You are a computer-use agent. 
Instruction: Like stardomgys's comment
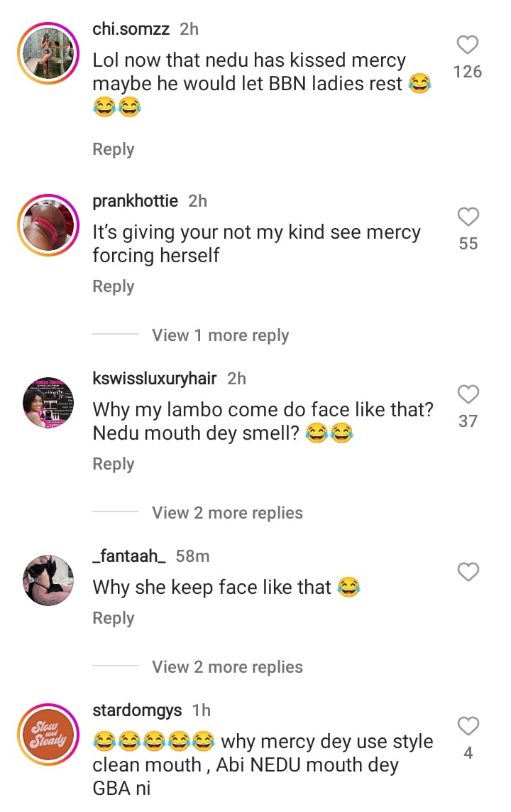(x=468, y=726)
